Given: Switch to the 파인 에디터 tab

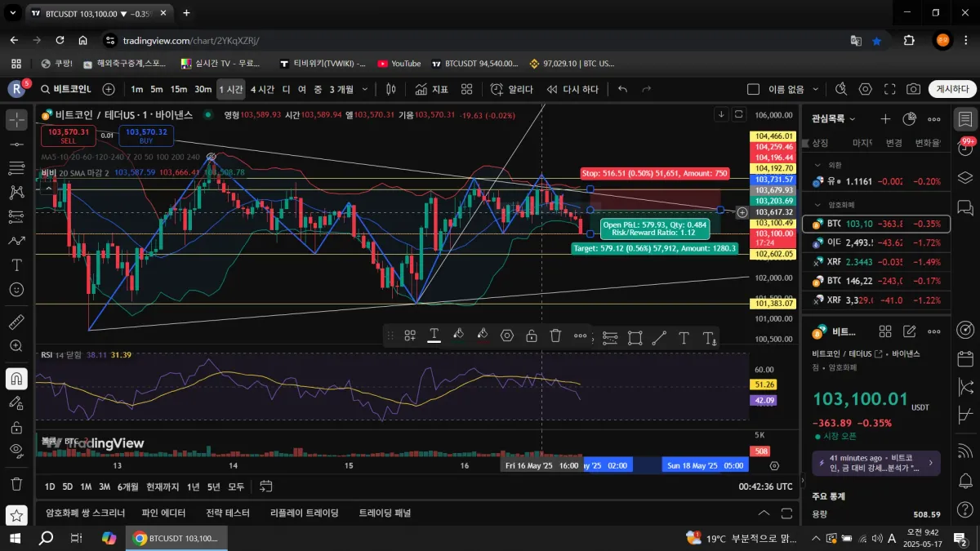Looking at the screenshot, I should tap(163, 513).
